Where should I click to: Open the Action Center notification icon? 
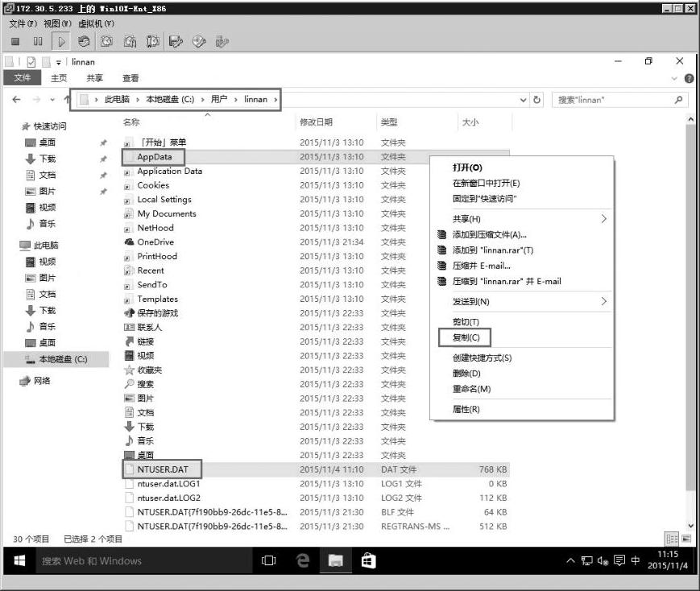point(619,560)
